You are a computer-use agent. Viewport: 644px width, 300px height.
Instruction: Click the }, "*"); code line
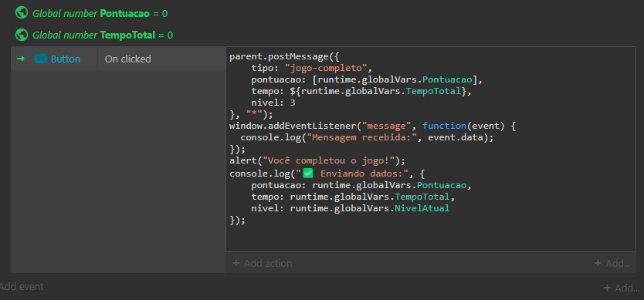[251, 114]
